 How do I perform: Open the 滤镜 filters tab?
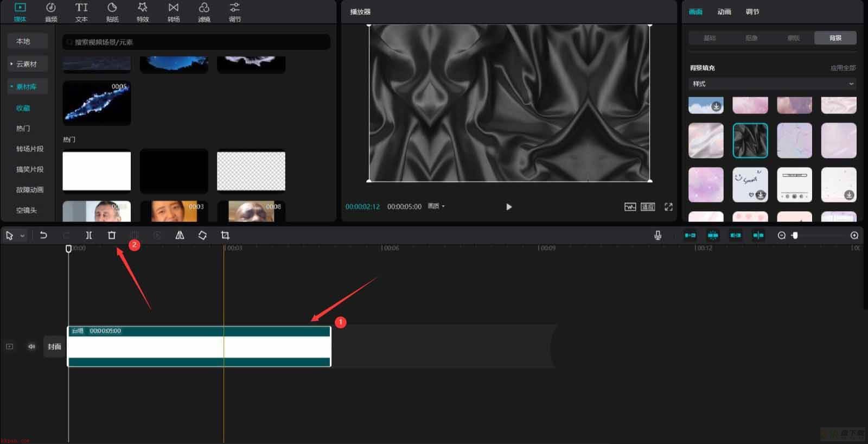pyautogui.click(x=204, y=12)
